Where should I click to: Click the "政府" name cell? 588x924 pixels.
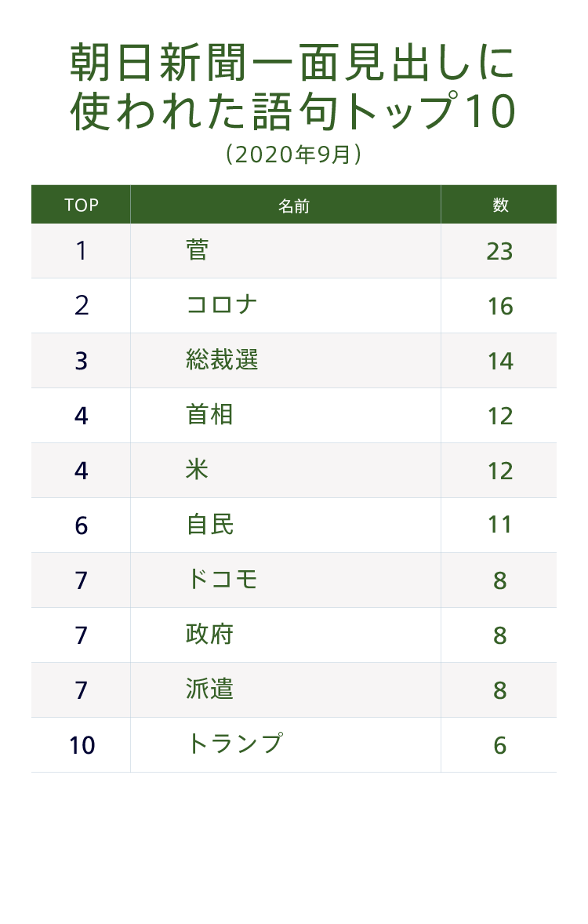tap(209, 635)
